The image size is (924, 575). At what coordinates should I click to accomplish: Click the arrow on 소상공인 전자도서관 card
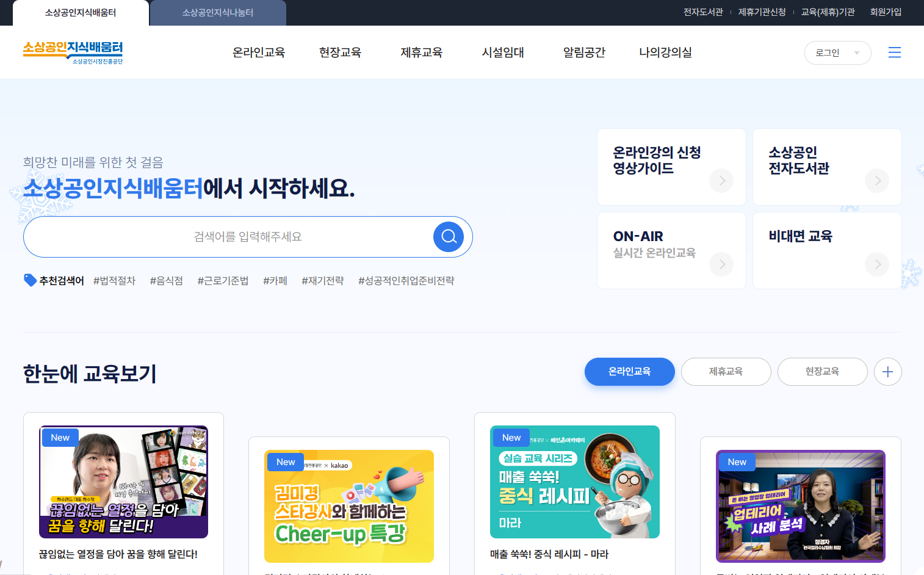(877, 181)
